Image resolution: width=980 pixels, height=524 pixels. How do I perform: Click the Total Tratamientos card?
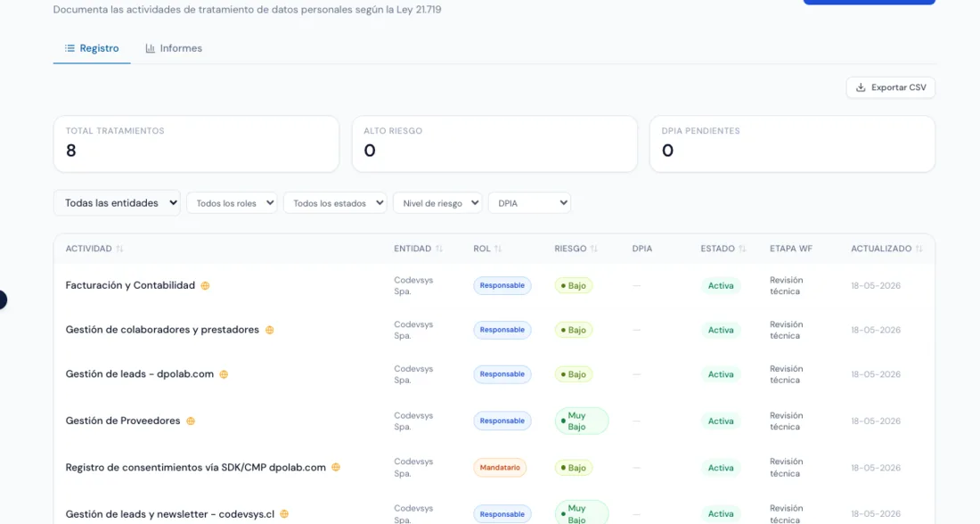pos(196,143)
